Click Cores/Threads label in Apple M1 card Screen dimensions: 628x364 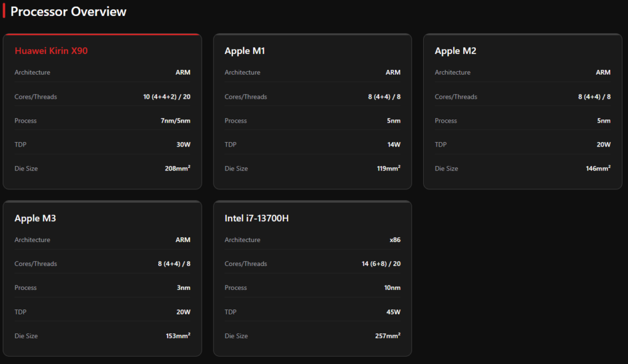[245, 97]
